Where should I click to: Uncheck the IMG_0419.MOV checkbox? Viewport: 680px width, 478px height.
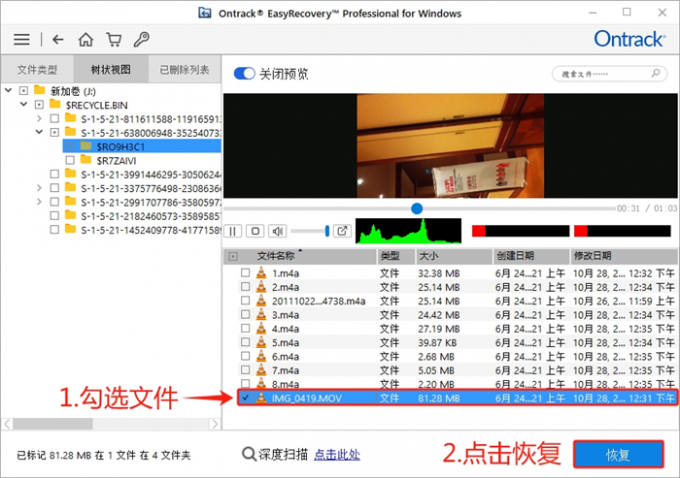[245, 398]
